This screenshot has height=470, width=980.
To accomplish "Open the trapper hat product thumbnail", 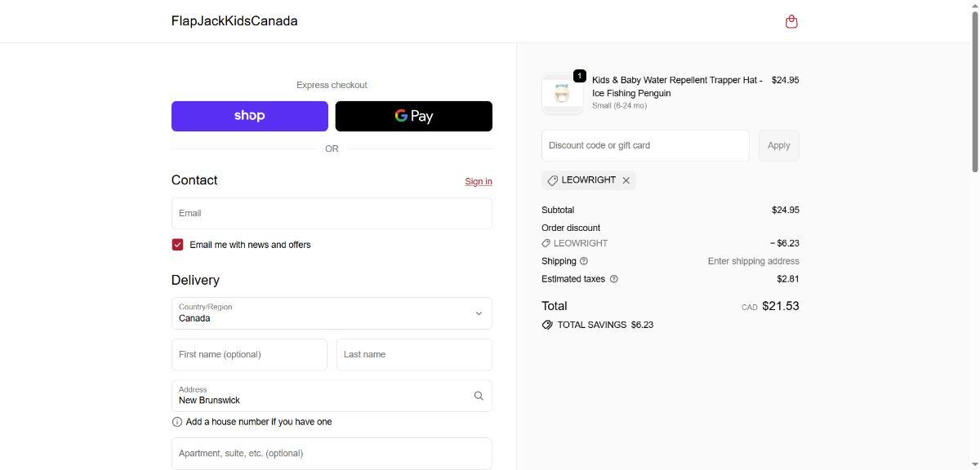I will coord(562,93).
